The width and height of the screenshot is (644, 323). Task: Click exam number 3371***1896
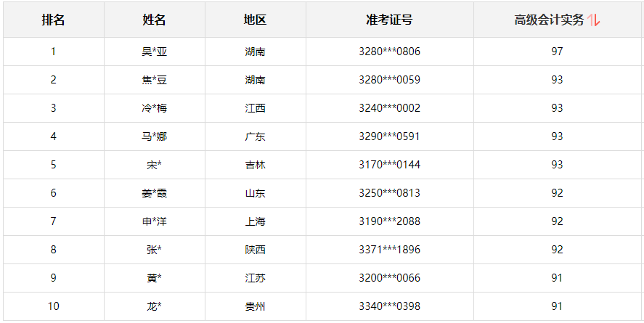389,250
